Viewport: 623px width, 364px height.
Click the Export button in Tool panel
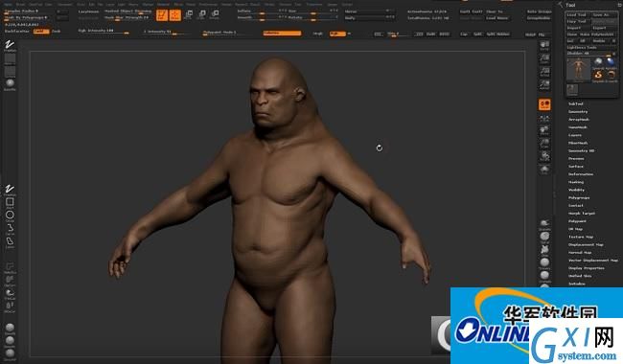[605, 28]
